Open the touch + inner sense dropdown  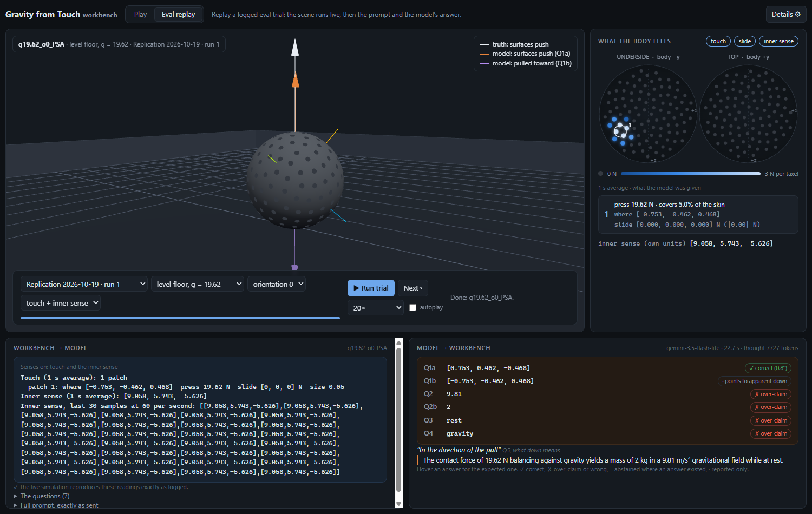click(x=60, y=303)
